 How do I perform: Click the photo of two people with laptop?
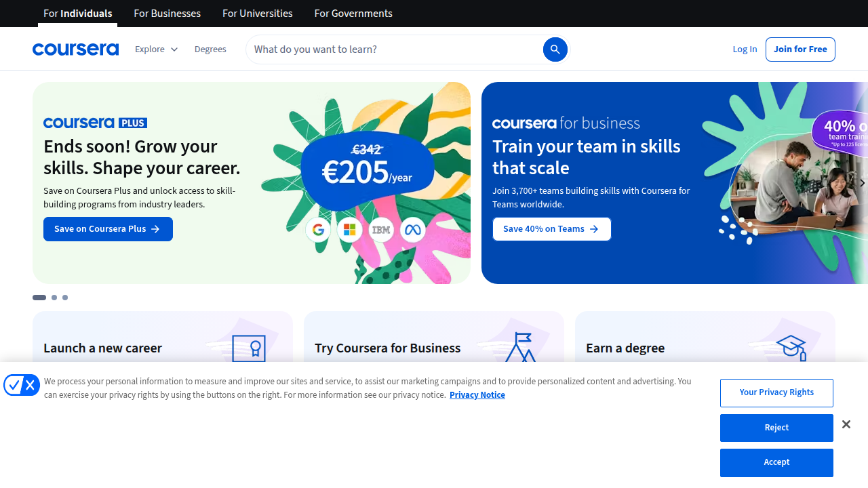click(x=799, y=183)
